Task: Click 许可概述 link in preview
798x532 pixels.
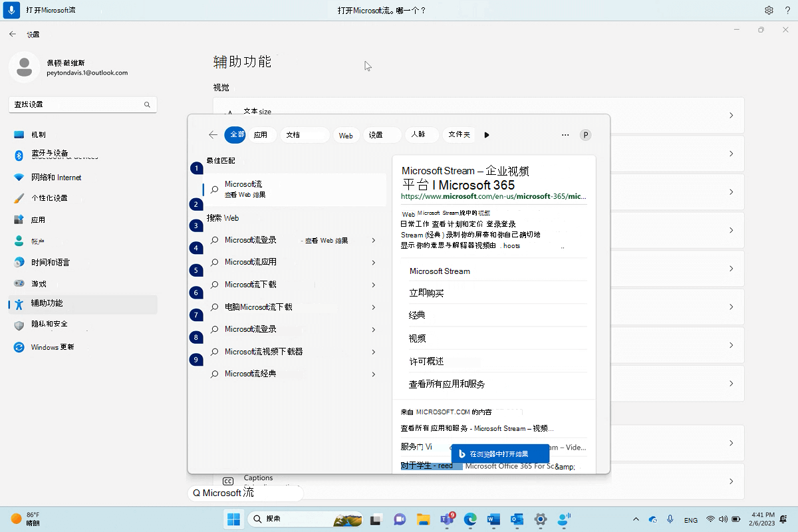Action: 426,361
